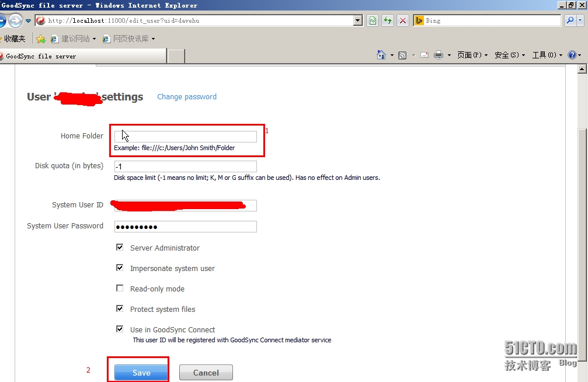Image resolution: width=588 pixels, height=382 pixels.
Task: Click the compatibility view icon
Action: 373,20
